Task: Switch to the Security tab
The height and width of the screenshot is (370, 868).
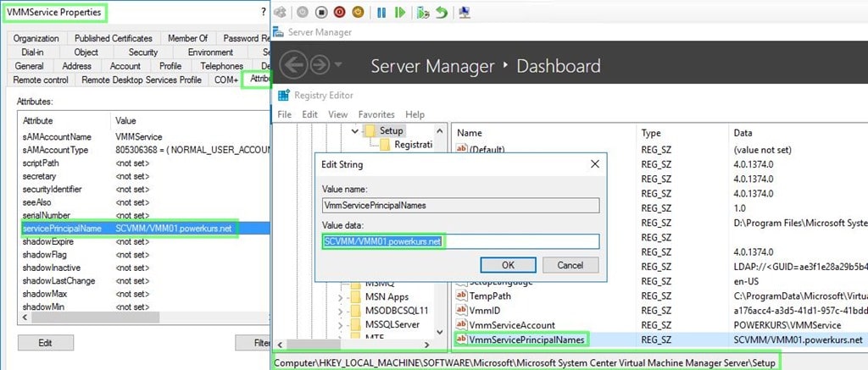Action: tap(142, 52)
